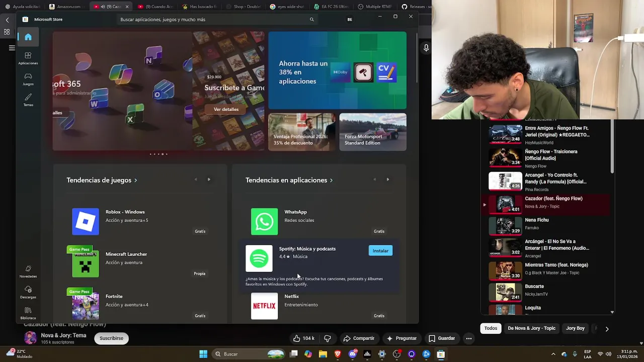Switch to the eyes wide shut tab
The height and width of the screenshot is (362, 644).
tap(287, 7)
